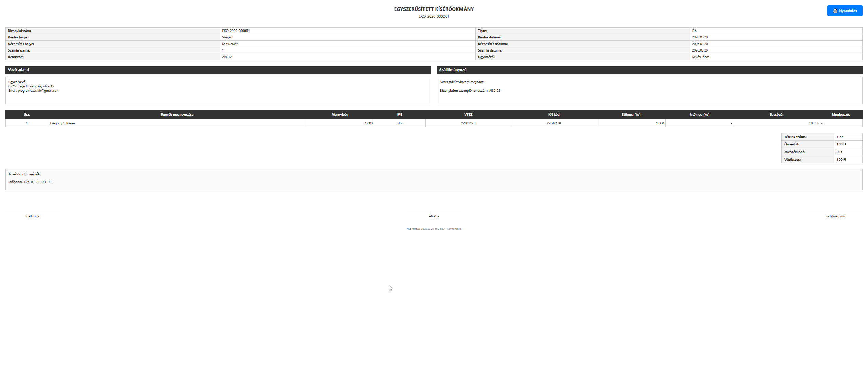Viewport: 868px width, 366px height.
Task: Click the printer icon in Nyomtatás button
Action: (x=835, y=11)
